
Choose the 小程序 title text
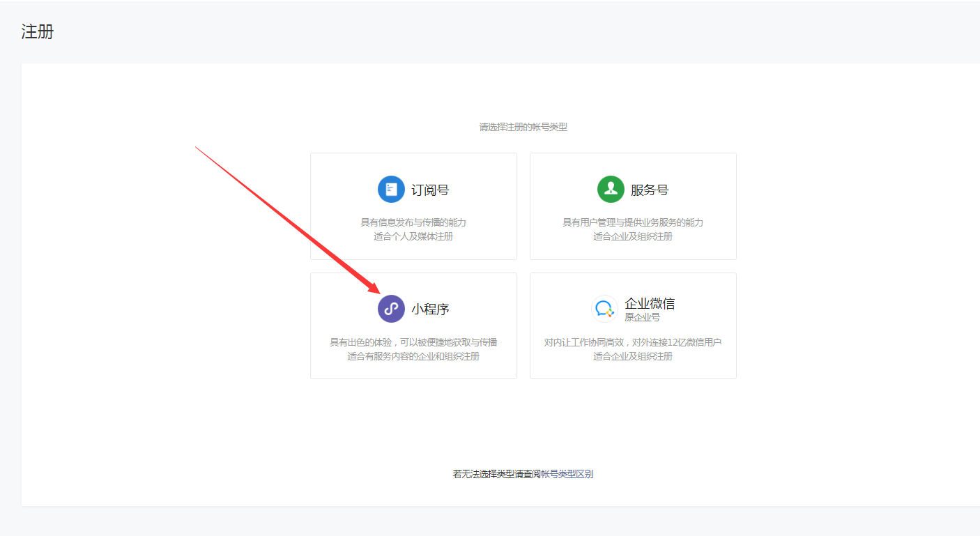point(430,309)
